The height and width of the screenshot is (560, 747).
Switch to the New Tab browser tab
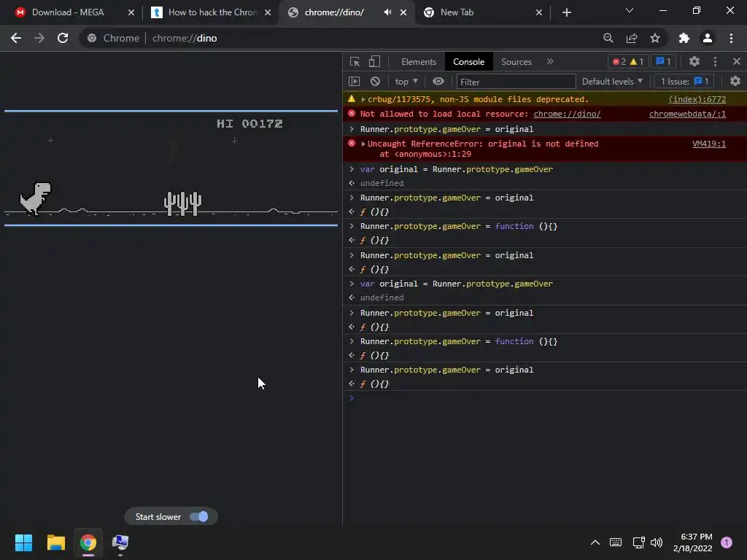click(x=482, y=12)
